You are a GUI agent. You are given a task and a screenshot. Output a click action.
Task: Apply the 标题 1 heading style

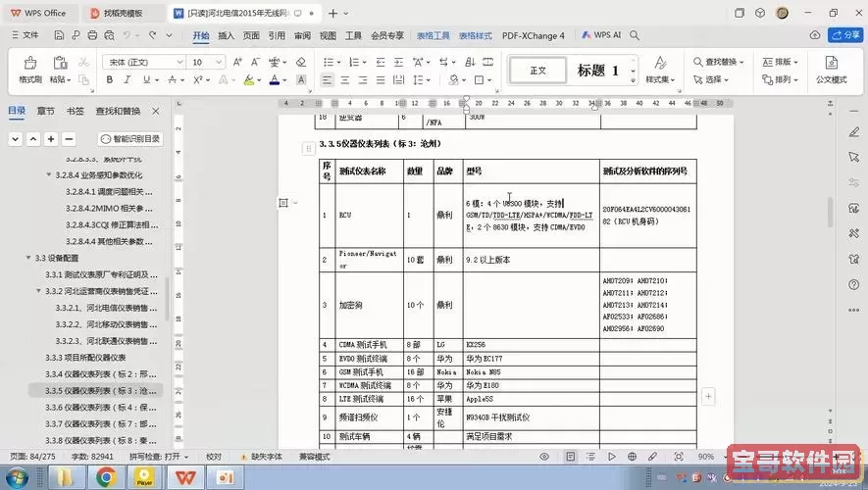pyautogui.click(x=597, y=71)
